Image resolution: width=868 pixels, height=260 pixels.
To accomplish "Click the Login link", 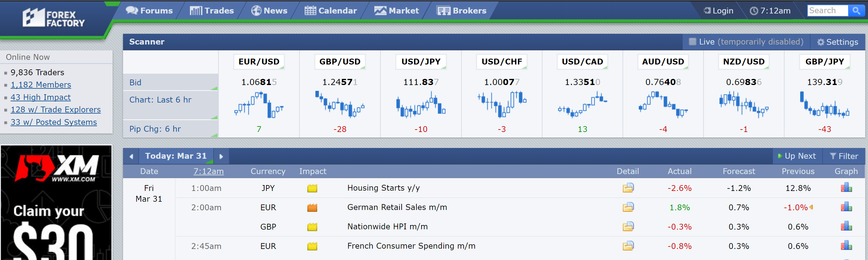I will [x=718, y=11].
